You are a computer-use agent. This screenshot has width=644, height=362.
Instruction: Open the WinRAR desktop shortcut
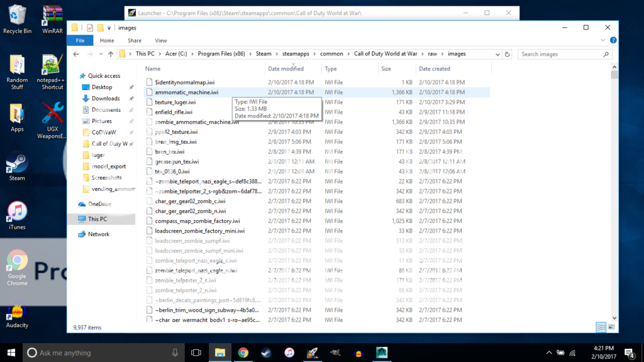[x=52, y=18]
